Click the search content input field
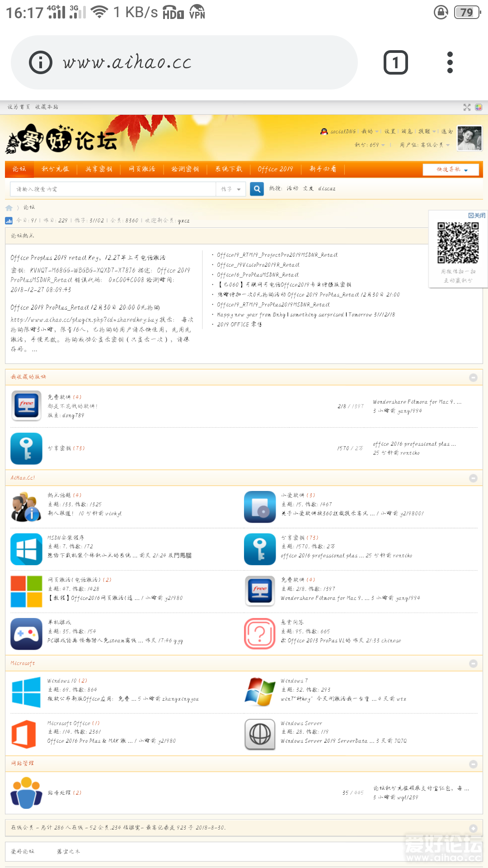Viewport: 488px width, 868px height. point(113,189)
